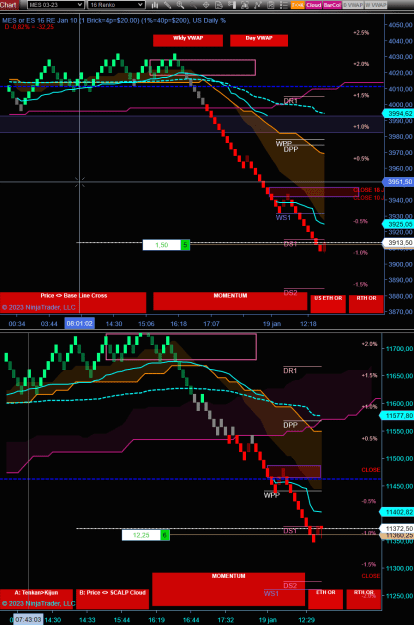Open the bar chart style icon
The width and height of the screenshot is (414, 625).
coord(155,5)
